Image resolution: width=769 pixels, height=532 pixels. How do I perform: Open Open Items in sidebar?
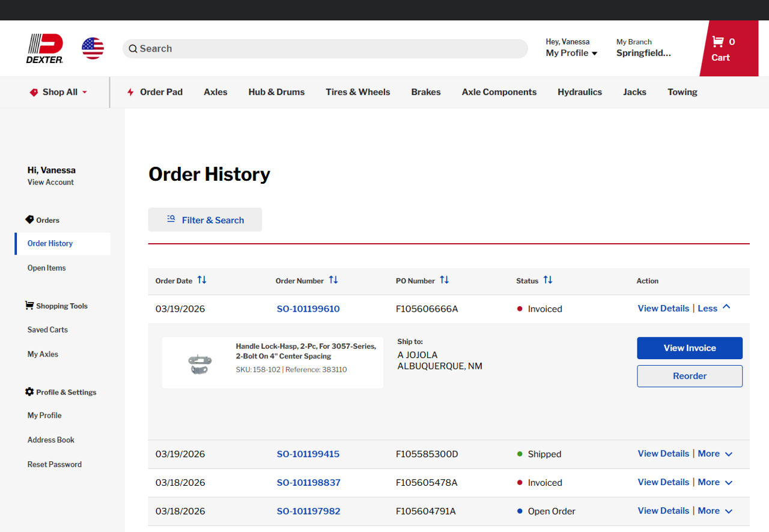point(46,268)
